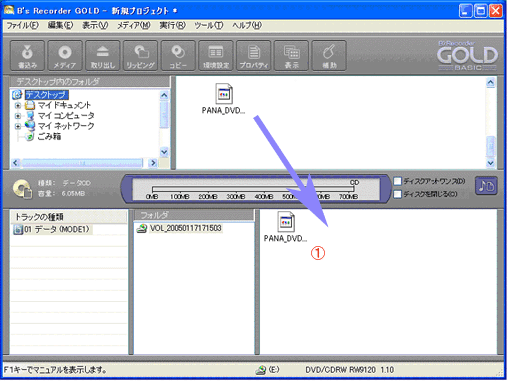Screen dimensions: 508x381
Task: Click the music/data track mode icon button
Action: (486, 186)
